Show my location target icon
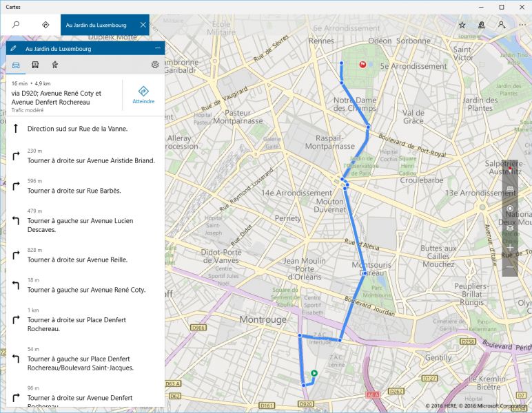 [x=510, y=208]
